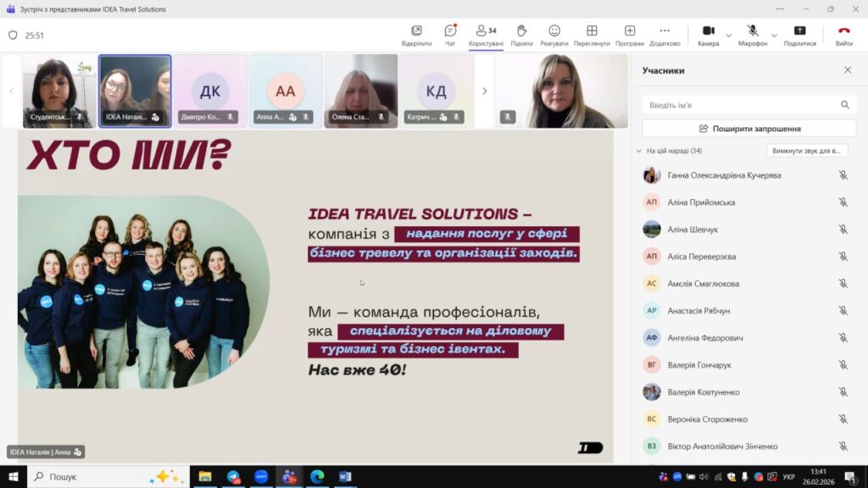Viewport: 868px width, 488px height.
Task: Open the Реагувати reactions menu
Action: (554, 35)
